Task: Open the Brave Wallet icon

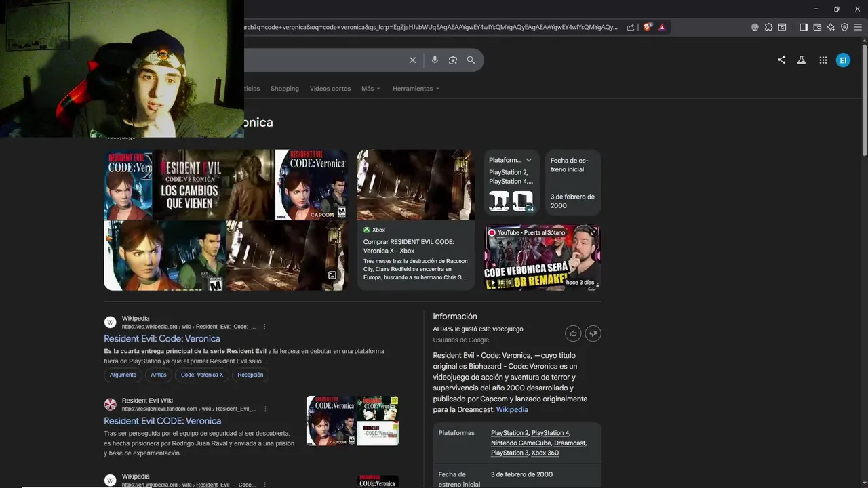Action: point(817,27)
